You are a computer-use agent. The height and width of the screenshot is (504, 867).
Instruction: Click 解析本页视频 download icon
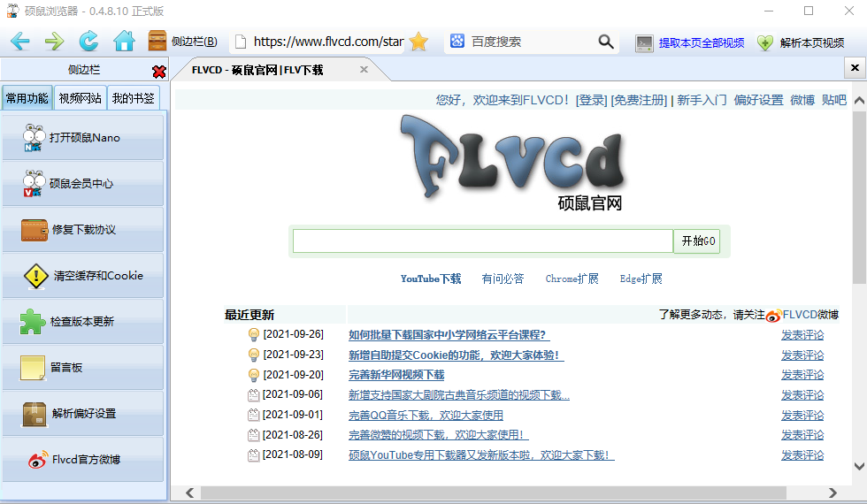coord(764,42)
